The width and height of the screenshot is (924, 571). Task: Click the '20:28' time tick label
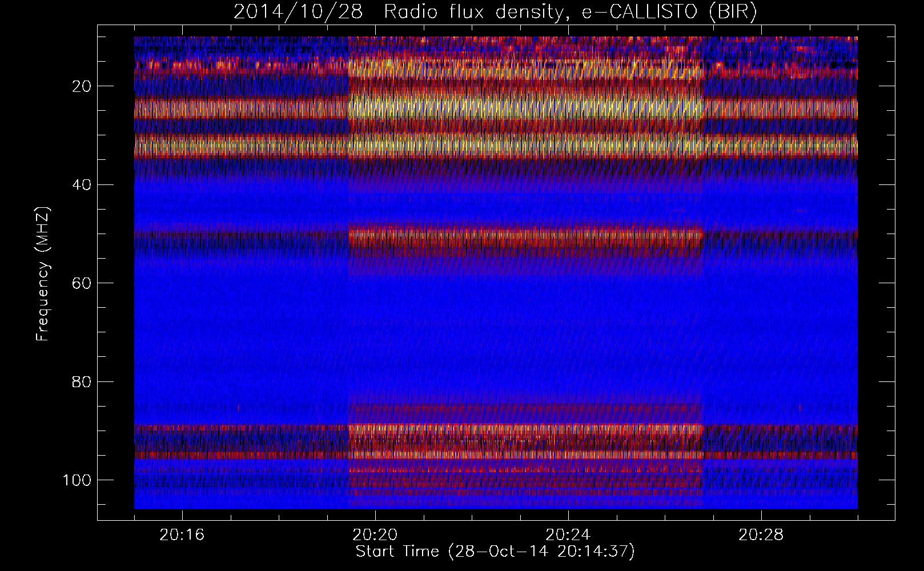pyautogui.click(x=761, y=535)
